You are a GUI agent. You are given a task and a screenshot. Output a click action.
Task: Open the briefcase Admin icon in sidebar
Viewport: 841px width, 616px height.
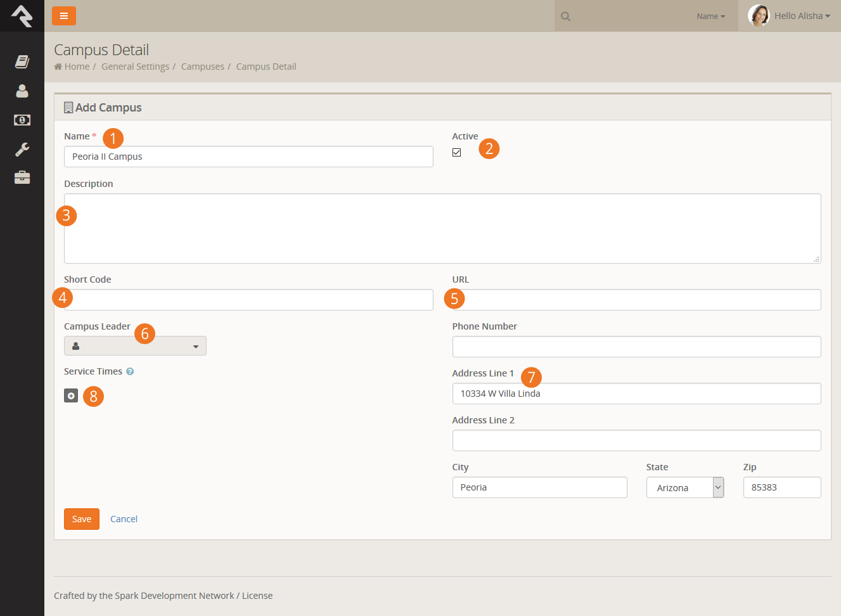coord(22,177)
